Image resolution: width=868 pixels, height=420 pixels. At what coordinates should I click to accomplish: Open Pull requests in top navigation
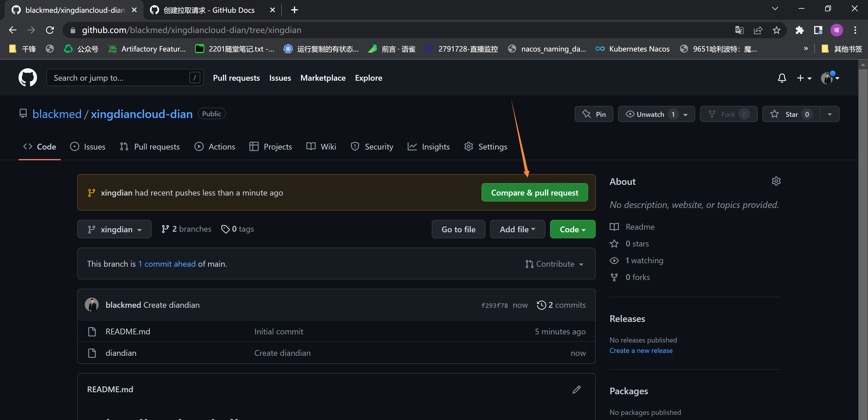point(236,78)
